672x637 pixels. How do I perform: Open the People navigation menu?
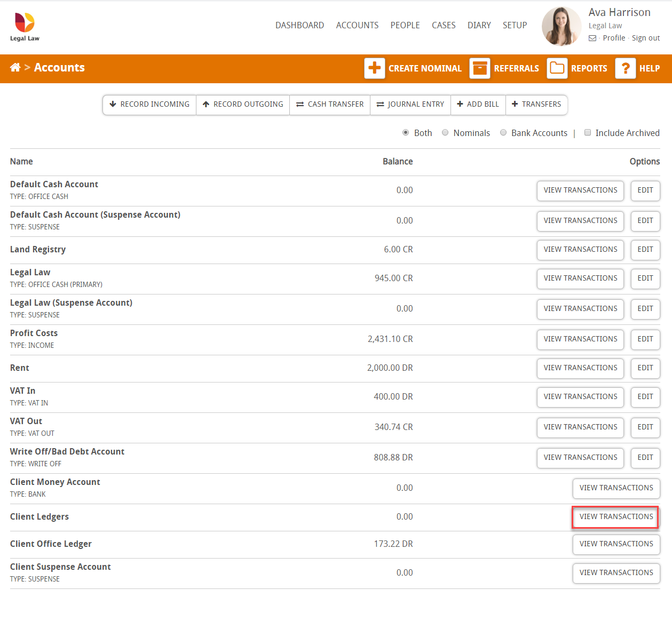click(x=405, y=25)
